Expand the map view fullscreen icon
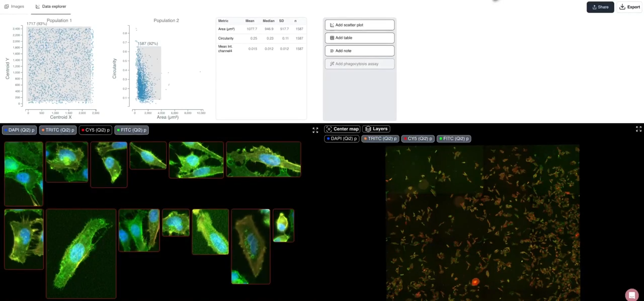The height and width of the screenshot is (301, 644). [638, 129]
